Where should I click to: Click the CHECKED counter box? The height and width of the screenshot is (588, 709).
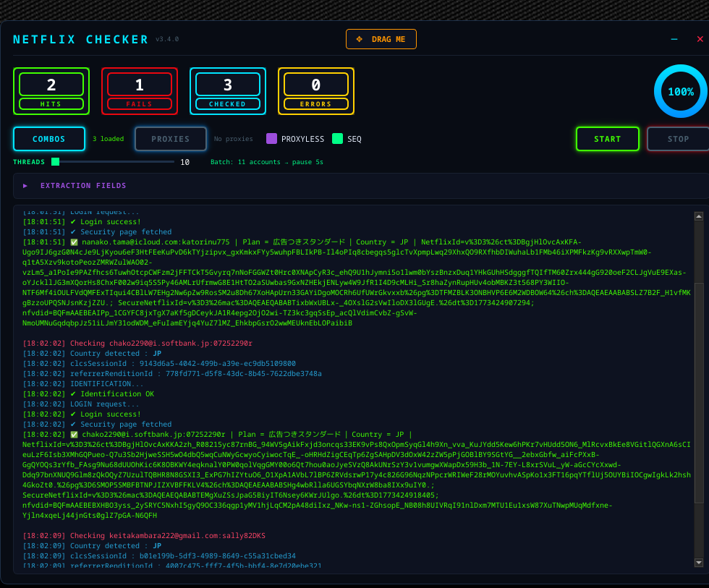click(x=227, y=91)
